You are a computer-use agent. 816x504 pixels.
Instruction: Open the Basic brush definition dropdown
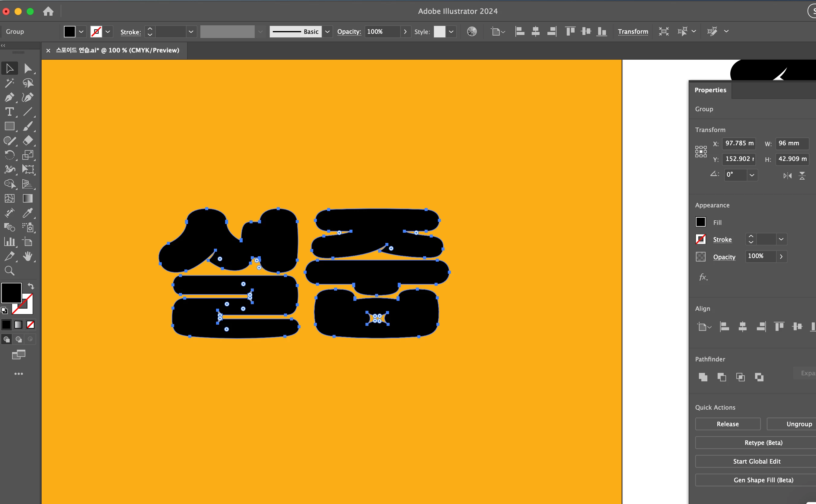[x=327, y=32]
